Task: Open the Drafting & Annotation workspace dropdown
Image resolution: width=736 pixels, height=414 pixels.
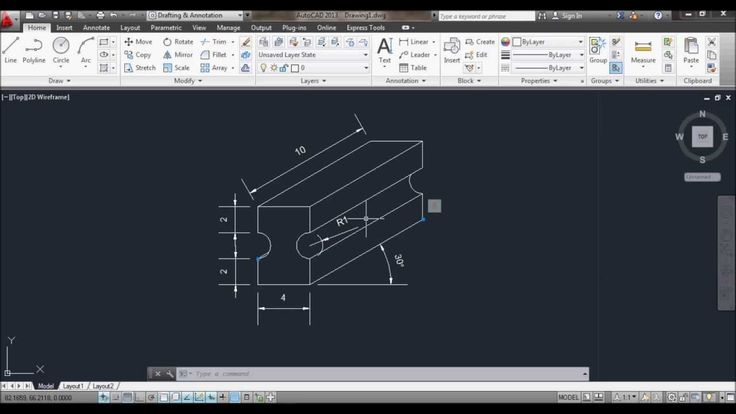Action: click(196, 15)
